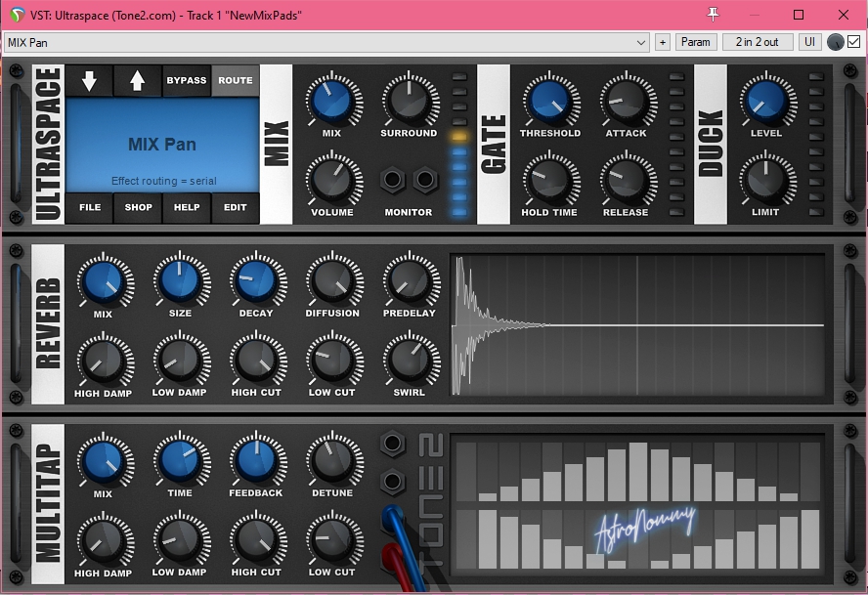
Task: Click the reverb impulse waveform display
Action: coord(637,325)
